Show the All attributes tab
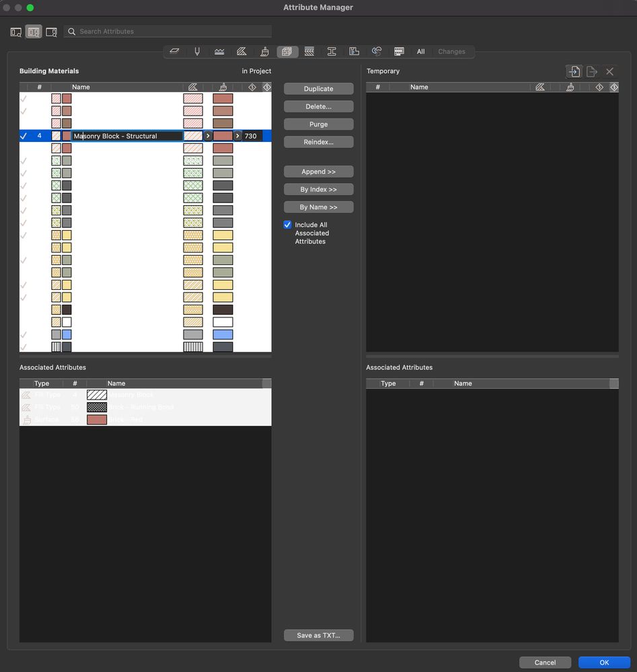Screen dimensions: 637x672 (421, 51)
